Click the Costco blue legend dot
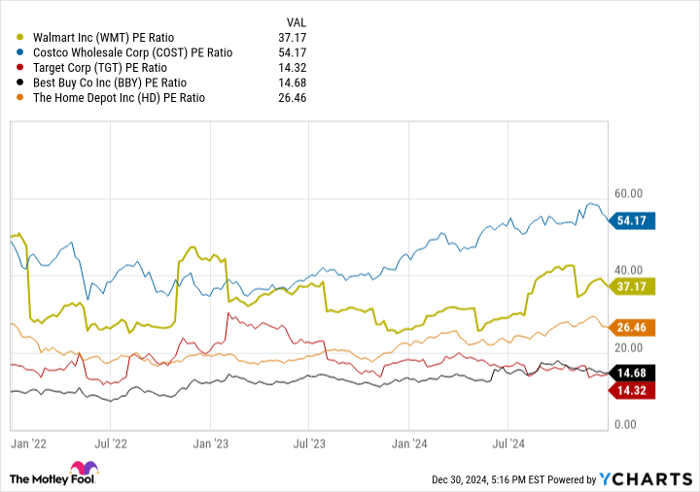Viewport: 700px width, 492px height. (20, 52)
